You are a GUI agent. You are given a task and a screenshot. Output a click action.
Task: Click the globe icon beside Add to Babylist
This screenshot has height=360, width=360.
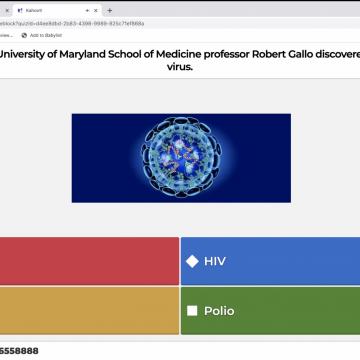pyautogui.click(x=24, y=35)
